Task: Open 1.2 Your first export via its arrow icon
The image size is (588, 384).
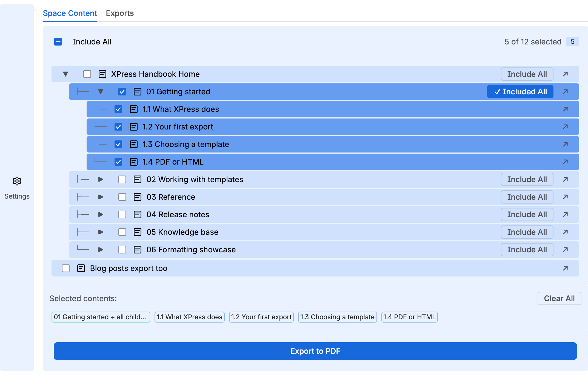Action: (x=565, y=127)
